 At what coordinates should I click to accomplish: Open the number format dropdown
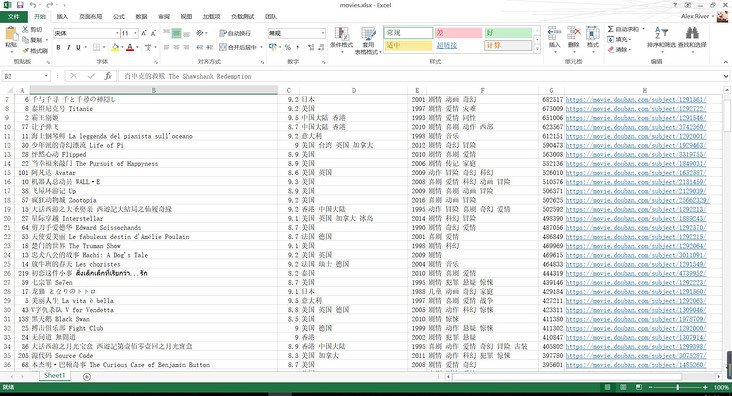pos(323,33)
